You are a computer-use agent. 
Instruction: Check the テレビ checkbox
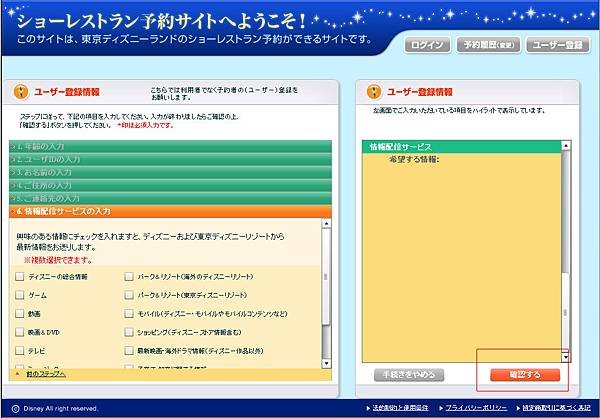[20, 350]
